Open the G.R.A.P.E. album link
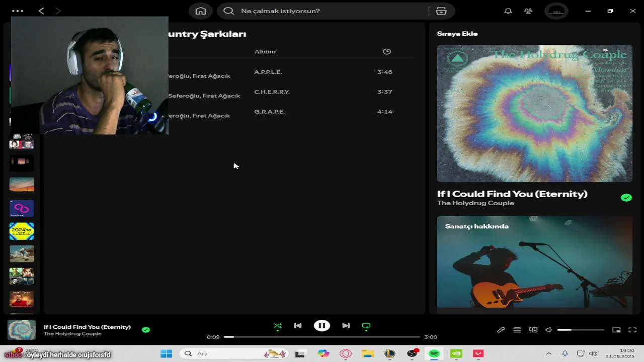 coord(270,112)
